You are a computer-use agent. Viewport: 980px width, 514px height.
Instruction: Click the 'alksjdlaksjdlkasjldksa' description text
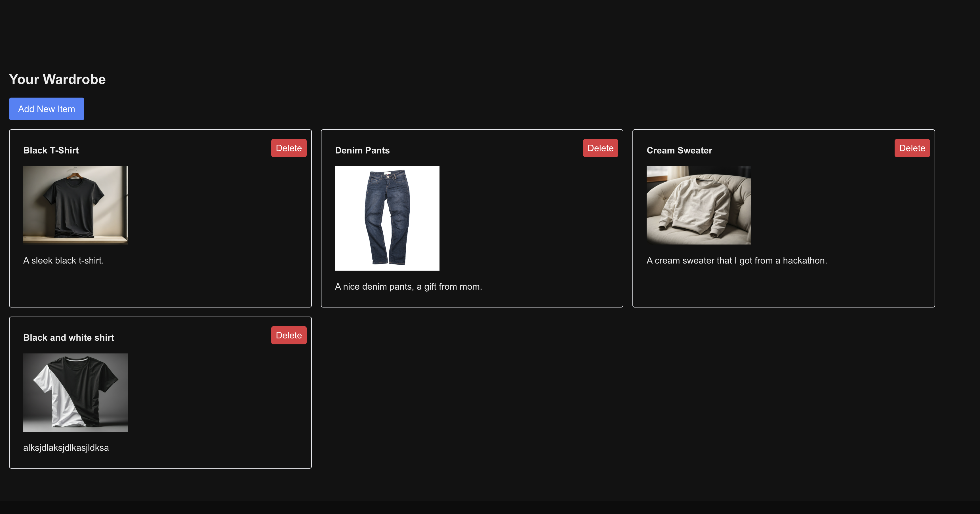click(66, 448)
